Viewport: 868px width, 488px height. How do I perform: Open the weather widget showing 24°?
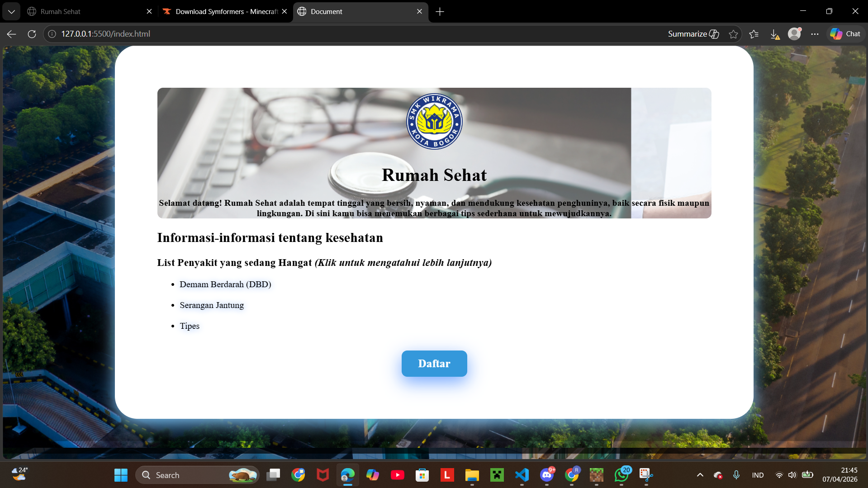(x=19, y=475)
